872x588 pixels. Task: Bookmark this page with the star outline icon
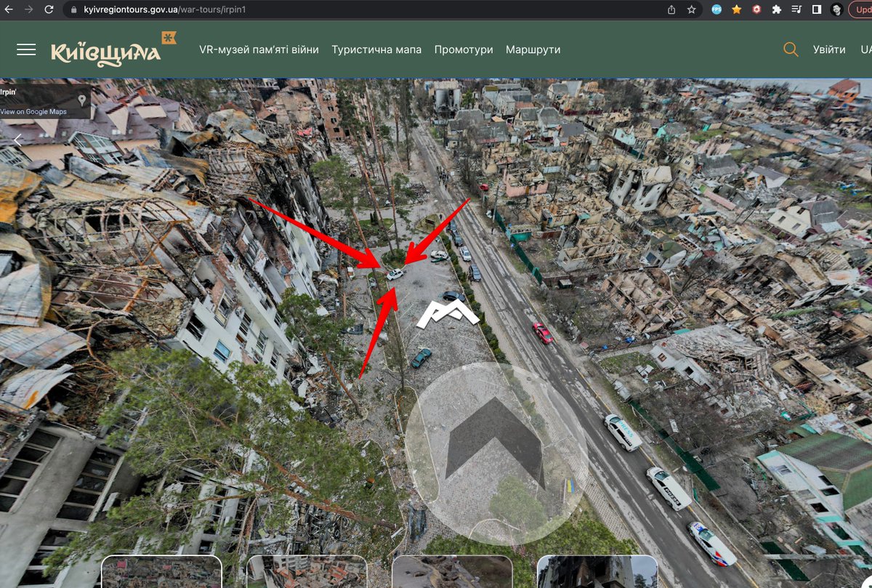point(692,9)
